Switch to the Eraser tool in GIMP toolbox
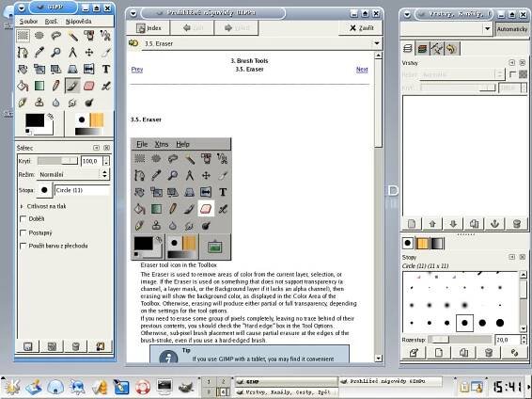532x399 pixels. point(89,86)
